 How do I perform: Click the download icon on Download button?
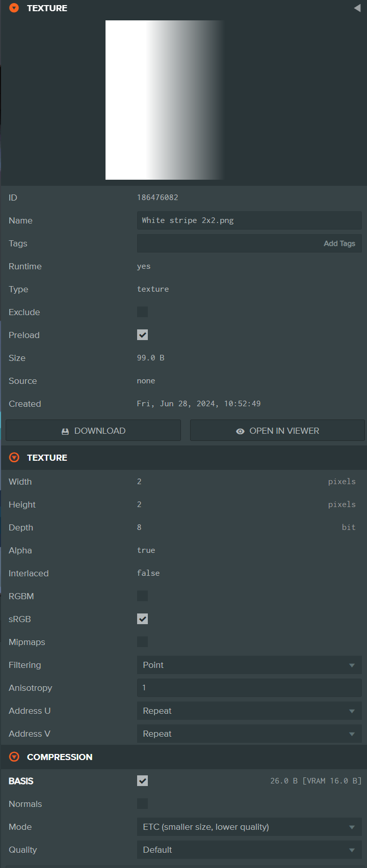(65, 431)
